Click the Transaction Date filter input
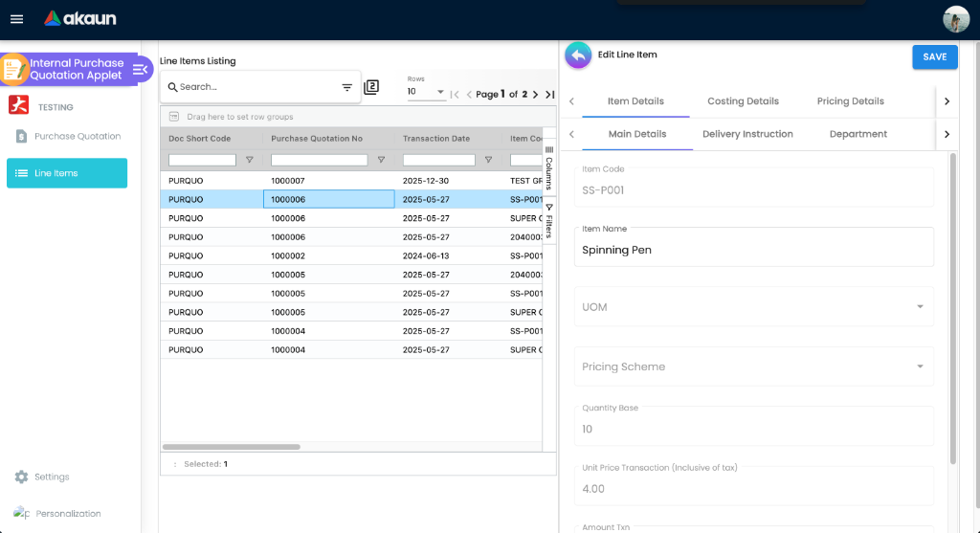This screenshot has width=980, height=533. [438, 160]
